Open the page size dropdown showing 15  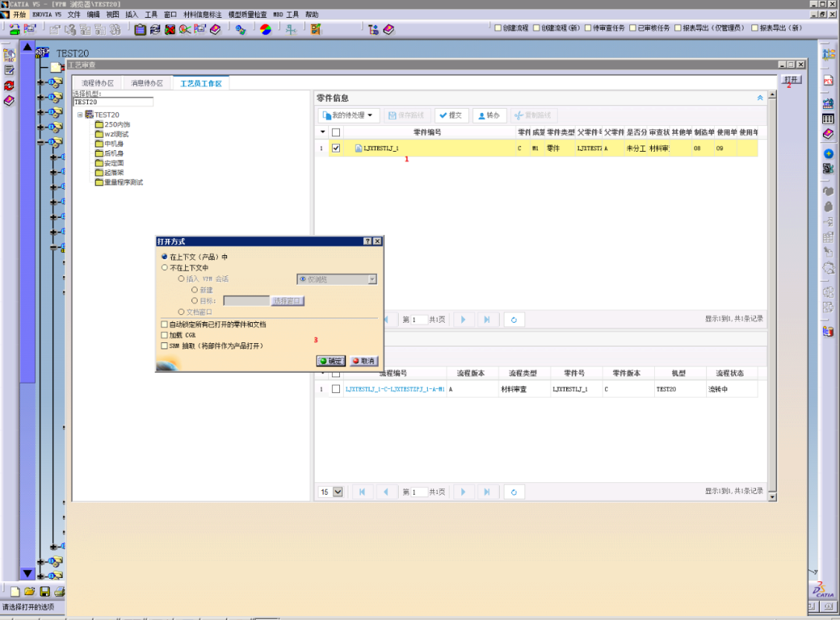338,492
